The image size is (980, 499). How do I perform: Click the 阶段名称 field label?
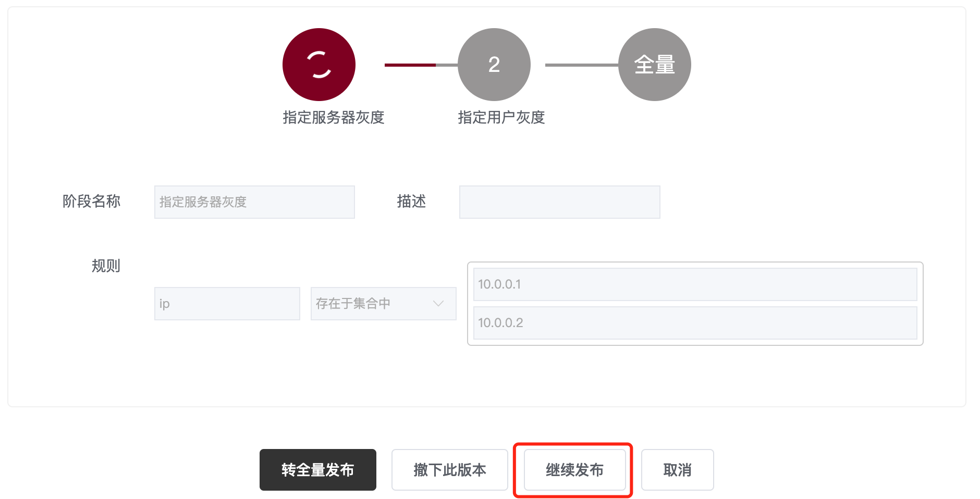click(x=91, y=201)
